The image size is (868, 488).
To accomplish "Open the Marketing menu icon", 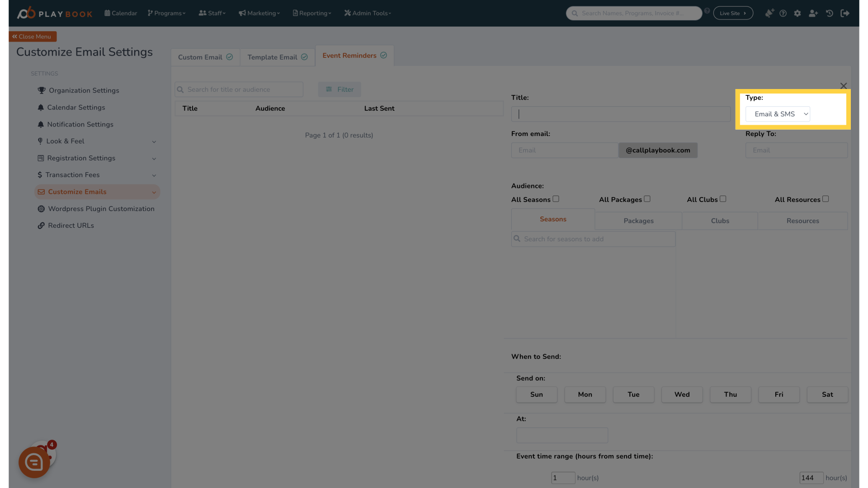I will [243, 13].
